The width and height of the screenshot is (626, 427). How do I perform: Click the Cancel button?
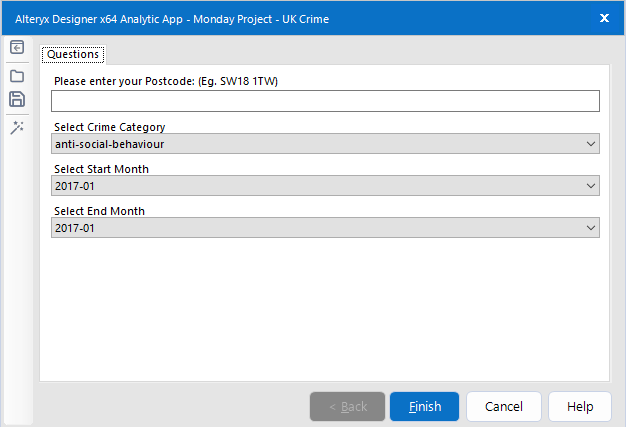click(x=504, y=407)
